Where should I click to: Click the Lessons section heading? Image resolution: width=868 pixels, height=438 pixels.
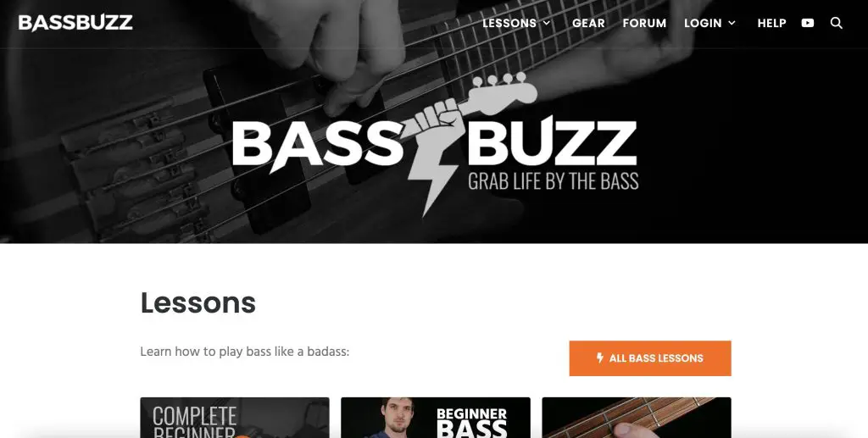(x=198, y=302)
